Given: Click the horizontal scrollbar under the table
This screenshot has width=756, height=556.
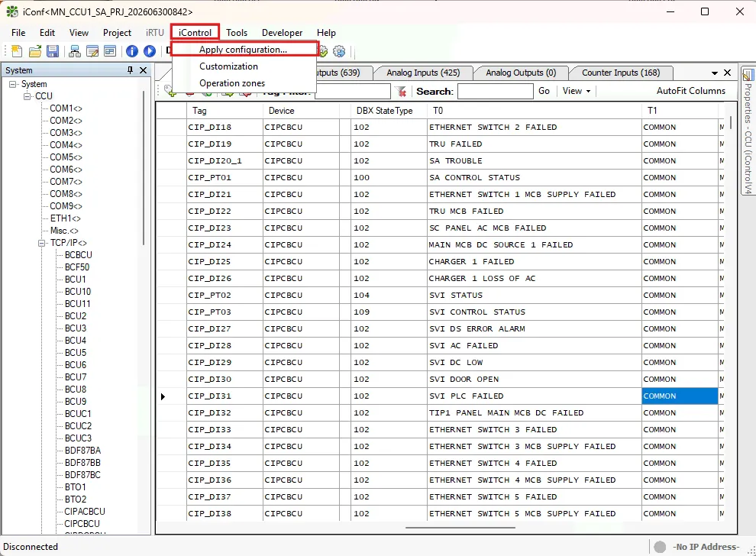Looking at the screenshot, I should (x=460, y=528).
